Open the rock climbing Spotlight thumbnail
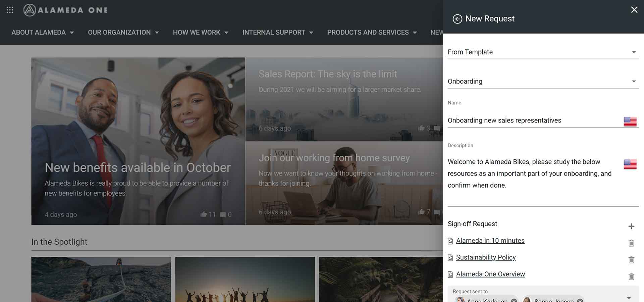Screen dimensions: 644x302 (x=101, y=280)
